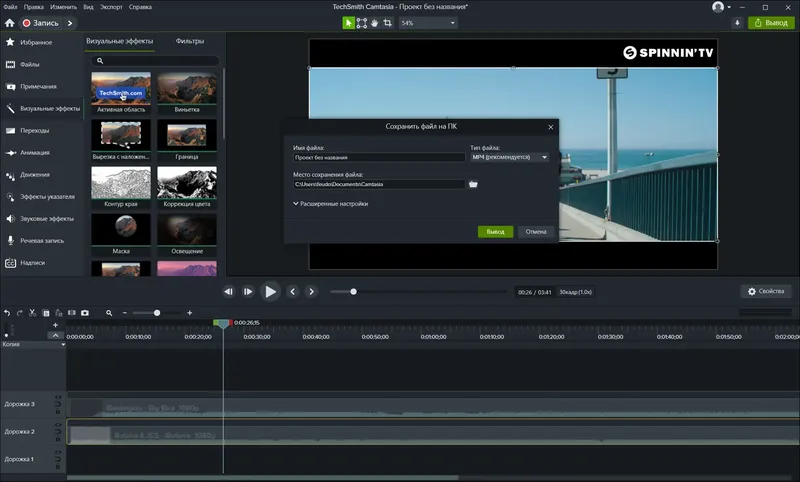Viewport: 800px width, 482px height.
Task: Open the Экспорт menu
Action: pos(112,6)
